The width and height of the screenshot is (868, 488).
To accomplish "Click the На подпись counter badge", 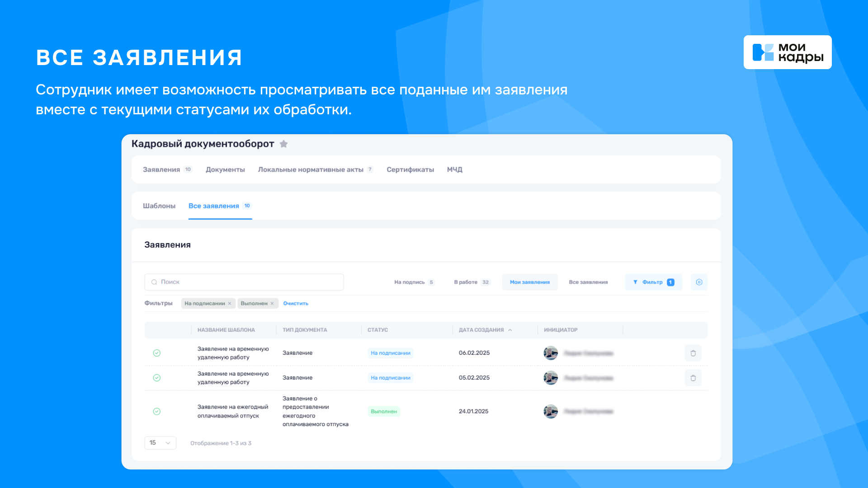I will tap(432, 282).
